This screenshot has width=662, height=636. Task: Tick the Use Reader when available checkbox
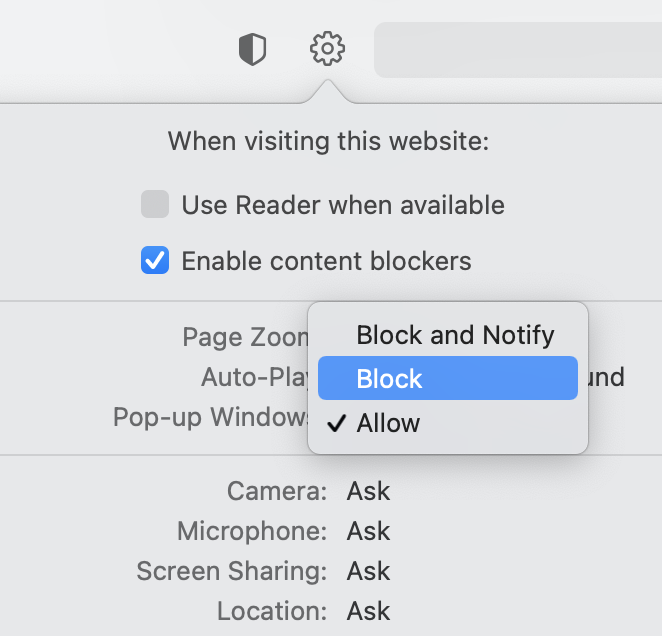[155, 205]
